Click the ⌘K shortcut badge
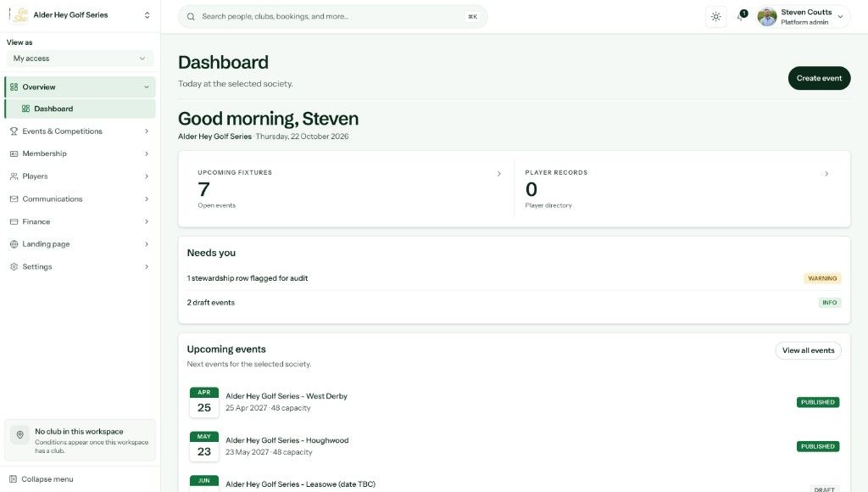The height and width of the screenshot is (492, 868). pyautogui.click(x=472, y=17)
